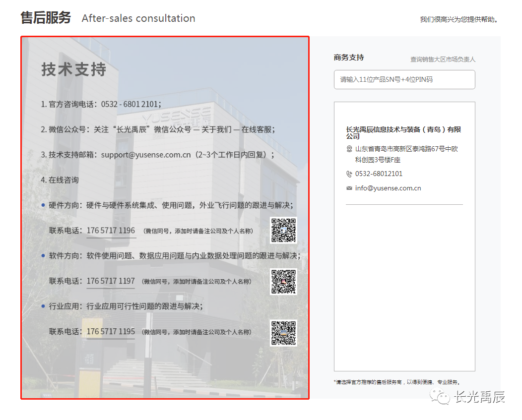Image resolution: width=522 pixels, height=420 pixels.
Task: Click the 查询销售大区市场负责人 link
Action: click(x=443, y=60)
